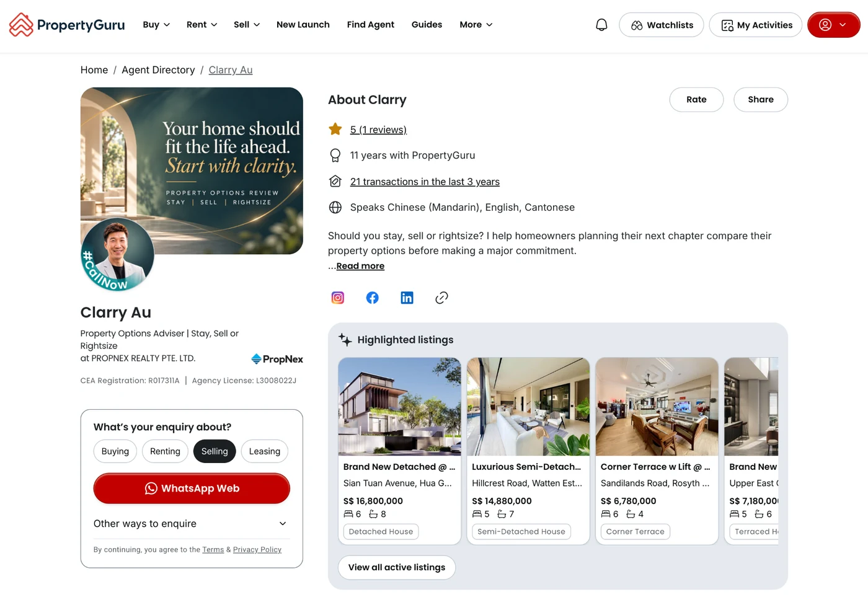Image resolution: width=868 pixels, height=597 pixels.
Task: Open Find Agent in navigation
Action: [x=371, y=25]
